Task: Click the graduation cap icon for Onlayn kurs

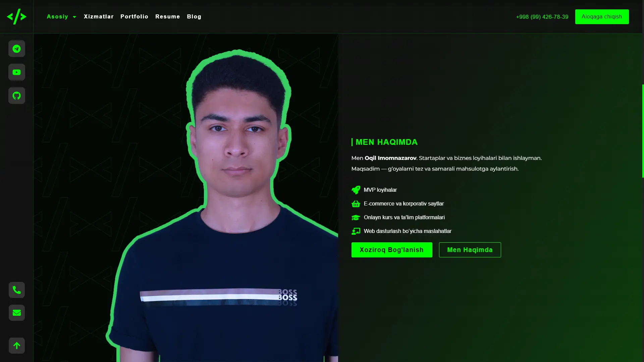Action: 356,218
